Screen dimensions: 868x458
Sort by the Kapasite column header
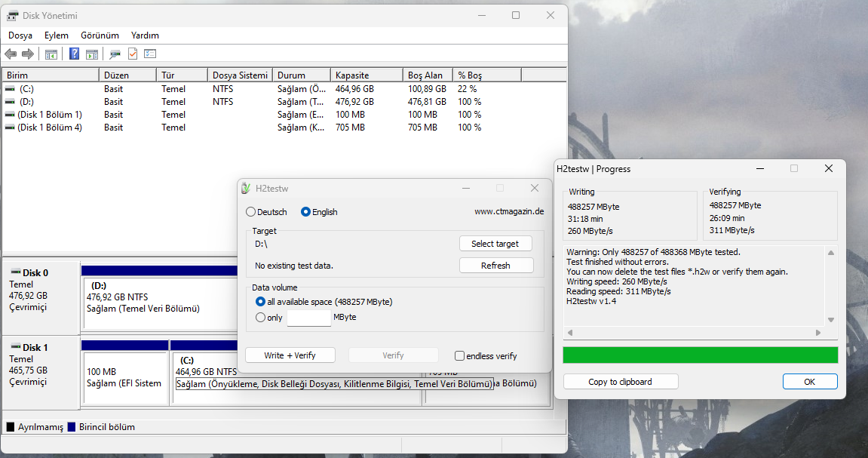367,75
